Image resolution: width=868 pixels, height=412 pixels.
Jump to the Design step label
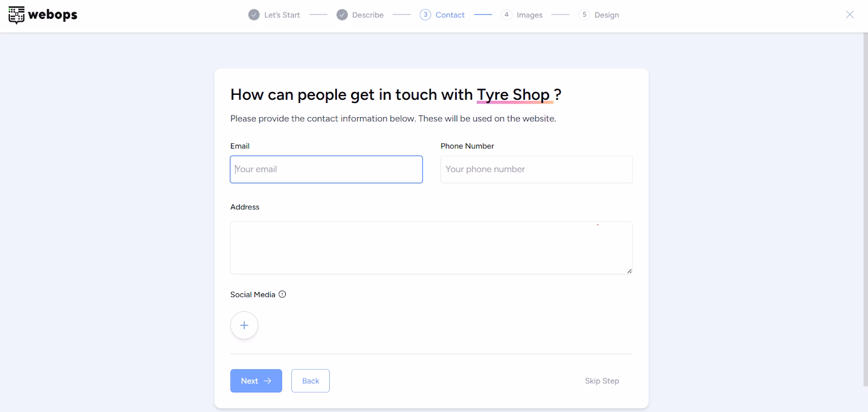[607, 15]
